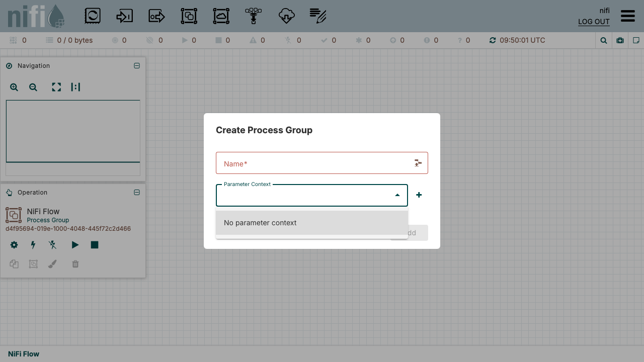Click the Fit to screen icon
Viewport: 644px width, 362px height.
(56, 87)
